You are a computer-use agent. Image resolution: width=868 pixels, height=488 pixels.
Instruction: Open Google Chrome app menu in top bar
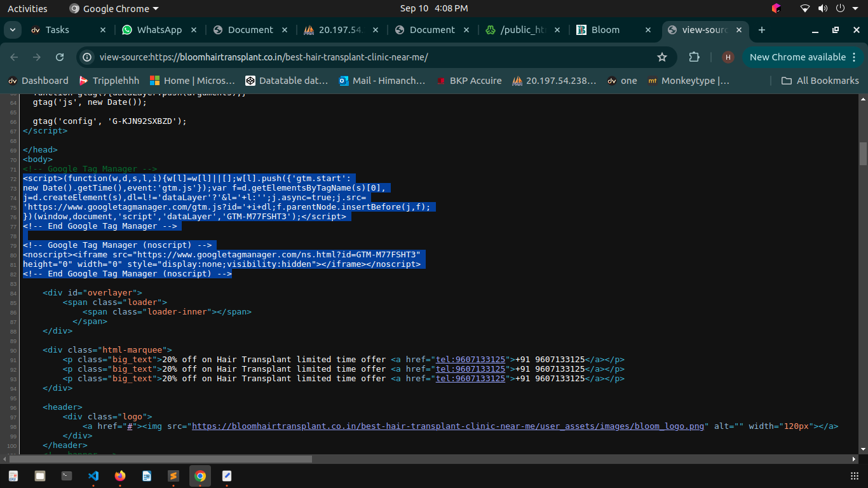[x=114, y=9]
